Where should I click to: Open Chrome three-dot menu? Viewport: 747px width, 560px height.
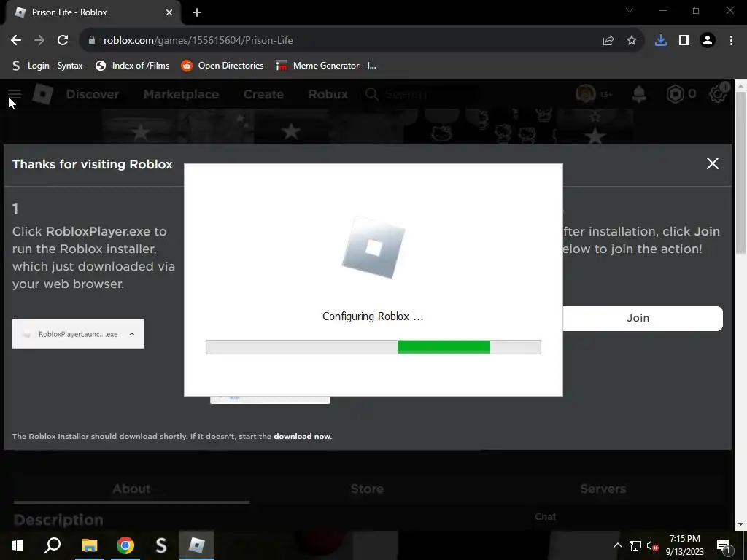point(731,41)
